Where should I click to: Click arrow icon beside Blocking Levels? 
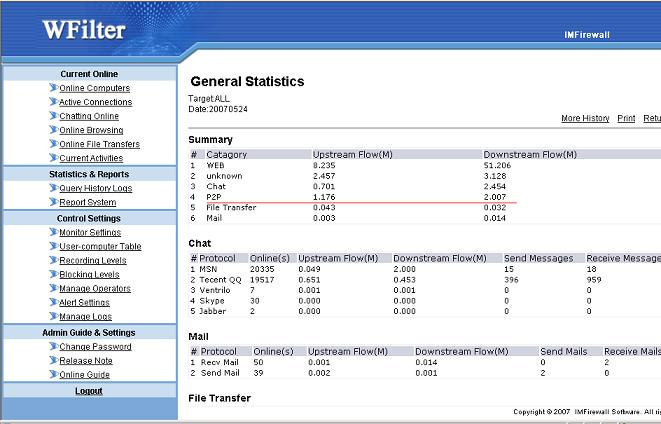pos(54,274)
